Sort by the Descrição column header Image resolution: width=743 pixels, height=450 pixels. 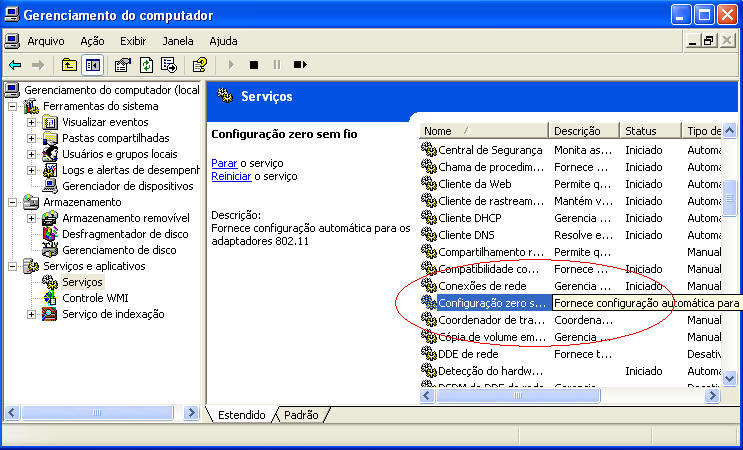coord(583,131)
